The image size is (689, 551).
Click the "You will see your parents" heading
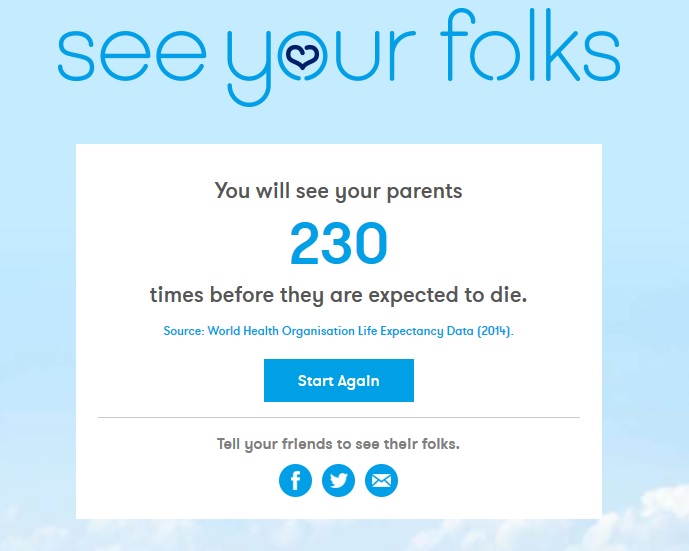click(x=338, y=191)
